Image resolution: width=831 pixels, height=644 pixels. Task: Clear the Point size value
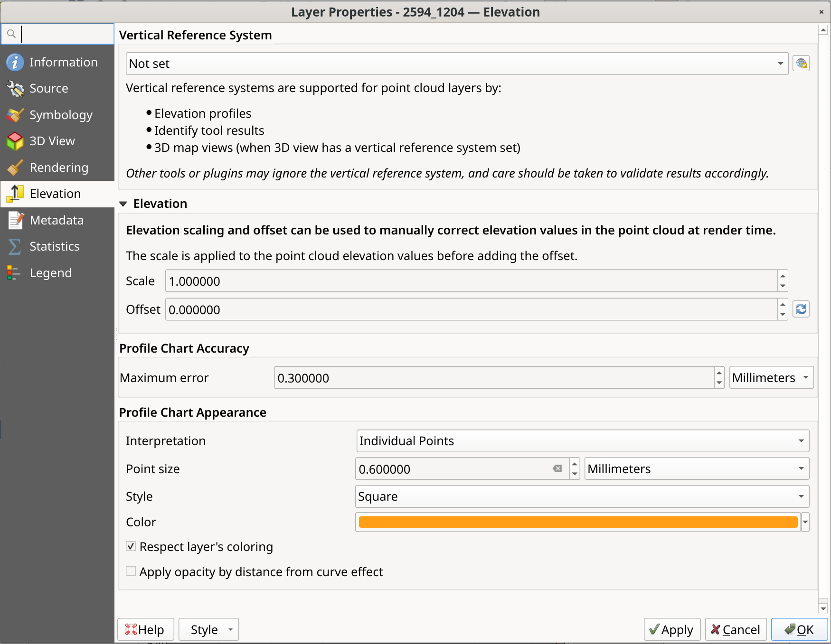point(557,469)
